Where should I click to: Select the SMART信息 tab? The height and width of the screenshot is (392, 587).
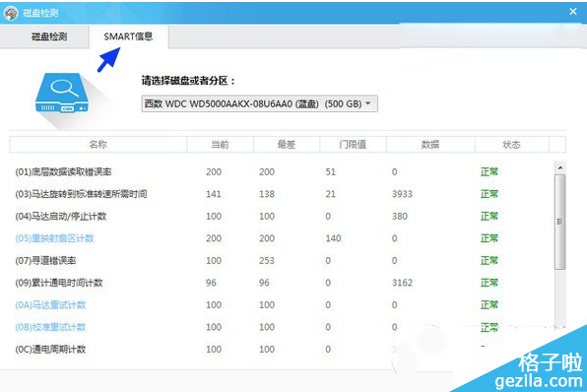coord(129,36)
